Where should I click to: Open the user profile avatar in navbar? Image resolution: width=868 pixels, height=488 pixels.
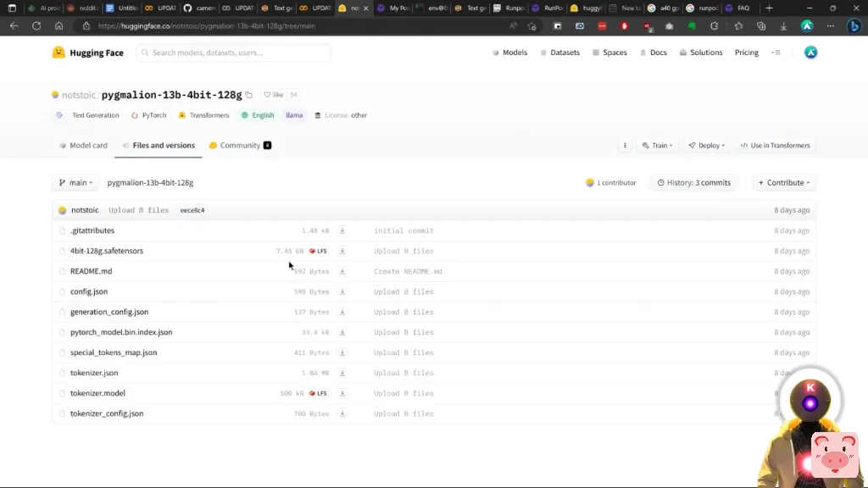(x=810, y=53)
